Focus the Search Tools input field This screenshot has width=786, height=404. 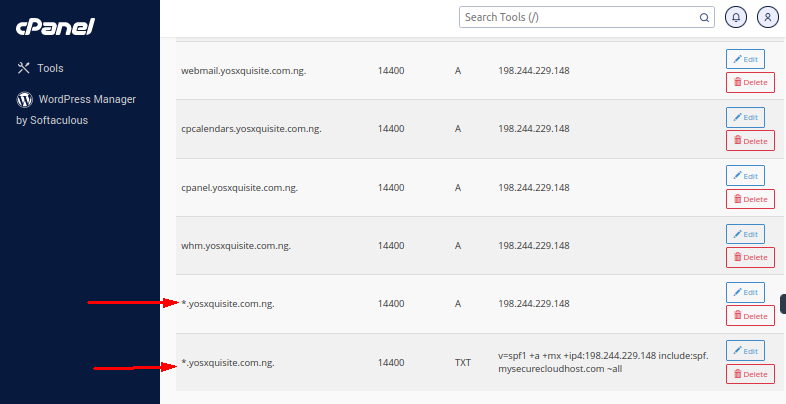(x=586, y=17)
